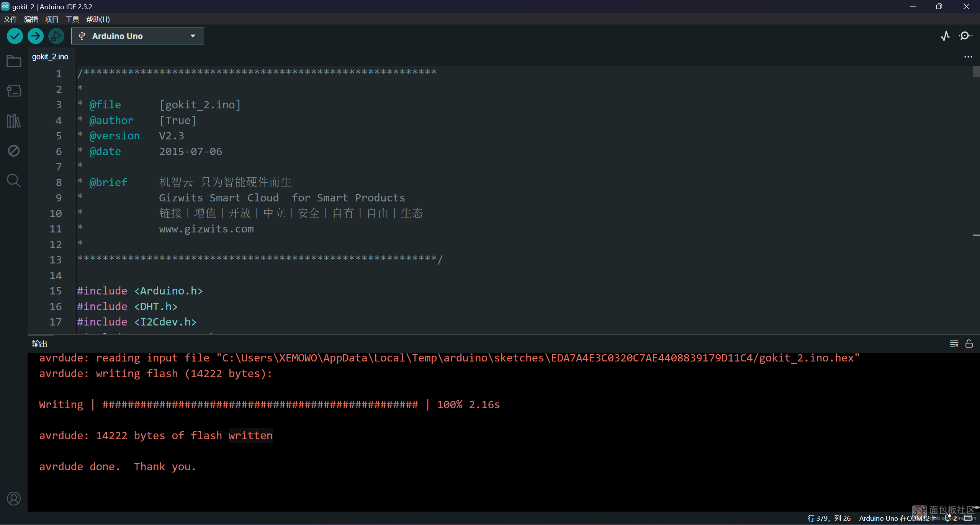Click line number 14 in the gutter

click(56, 275)
